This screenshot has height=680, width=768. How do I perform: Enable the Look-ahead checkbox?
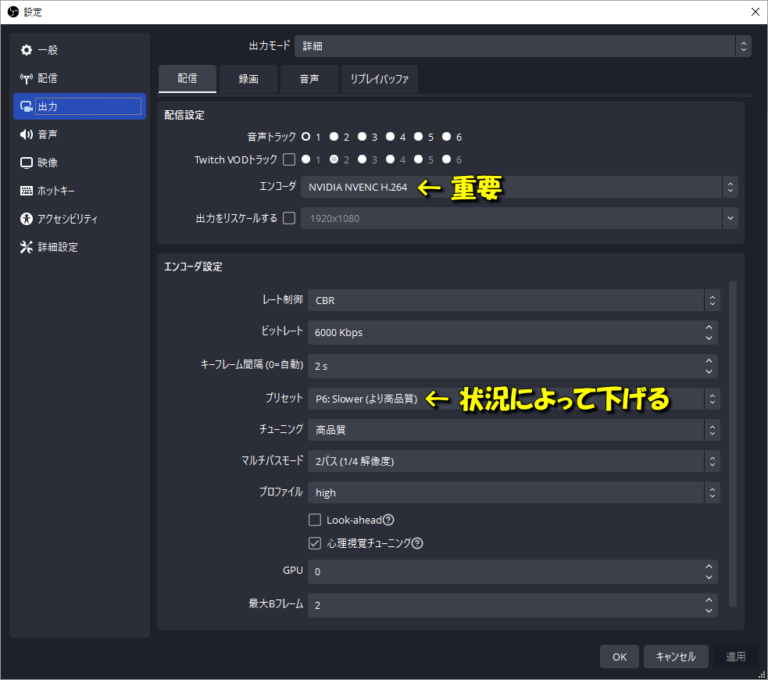pyautogui.click(x=315, y=520)
